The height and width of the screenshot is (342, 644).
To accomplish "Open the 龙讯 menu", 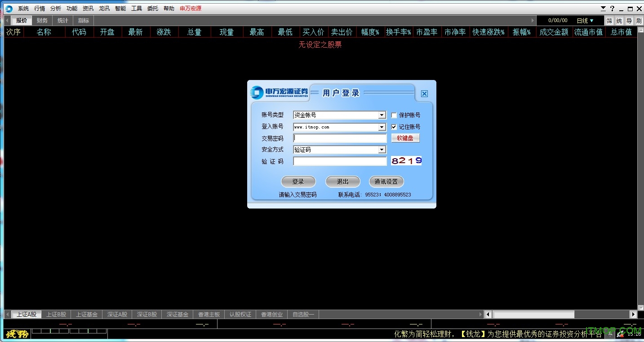I will point(104,9).
